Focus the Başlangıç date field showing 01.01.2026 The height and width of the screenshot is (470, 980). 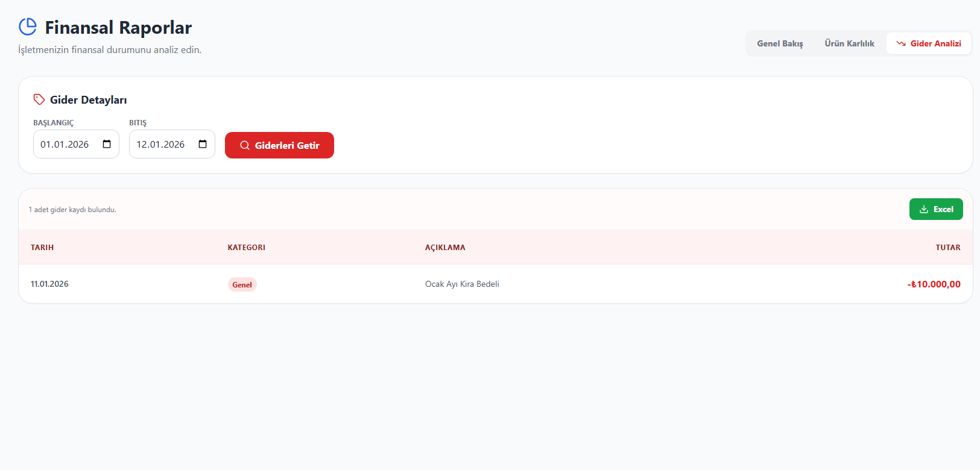click(65, 145)
